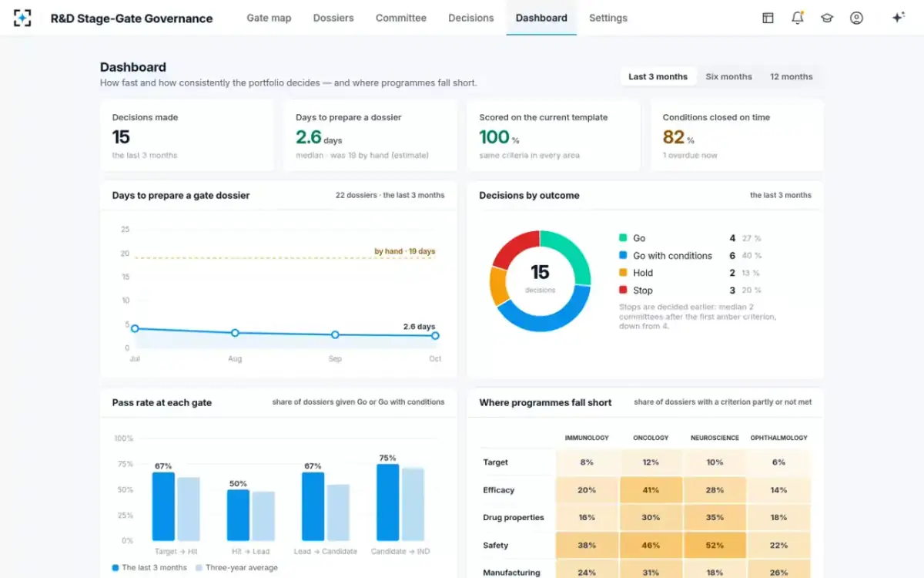Switch range to 12 months
Image resolution: width=924 pixels, height=578 pixels.
click(792, 76)
